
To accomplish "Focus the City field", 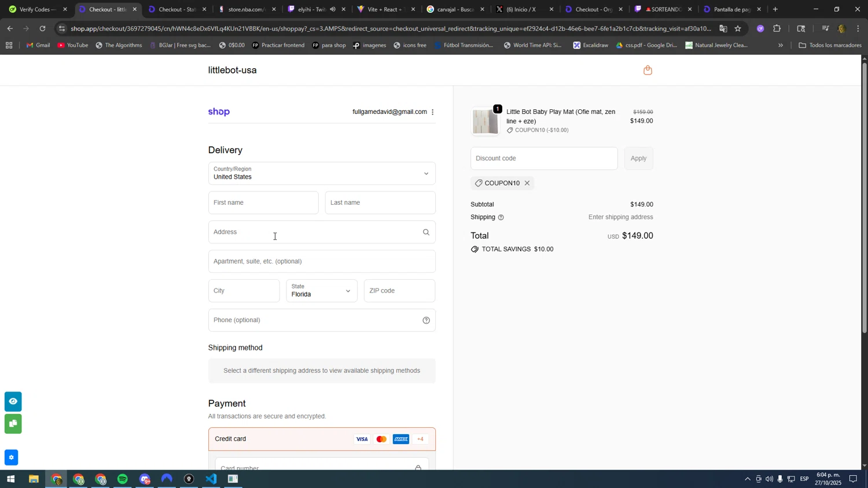I will [x=244, y=291].
